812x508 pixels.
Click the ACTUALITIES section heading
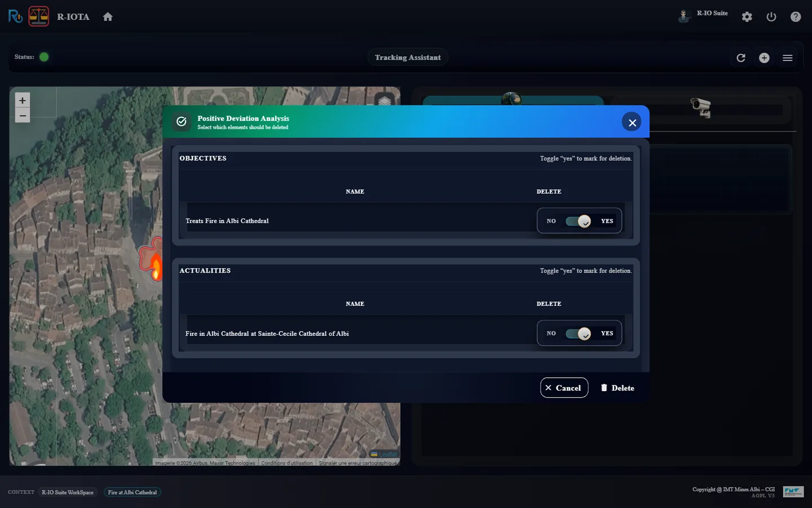point(205,271)
